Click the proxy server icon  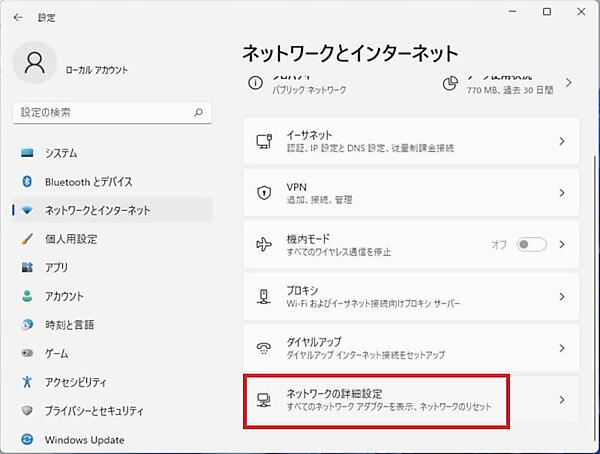pyautogui.click(x=264, y=296)
